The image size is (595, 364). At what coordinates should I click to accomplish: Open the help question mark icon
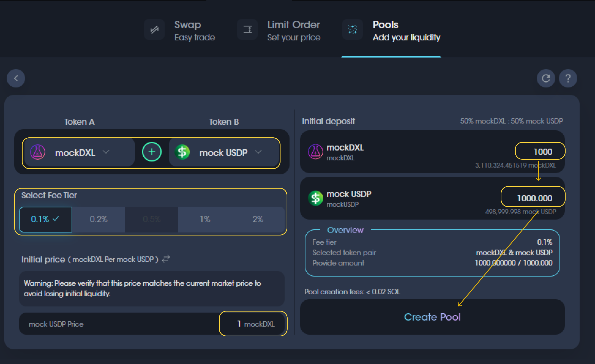pyautogui.click(x=568, y=78)
